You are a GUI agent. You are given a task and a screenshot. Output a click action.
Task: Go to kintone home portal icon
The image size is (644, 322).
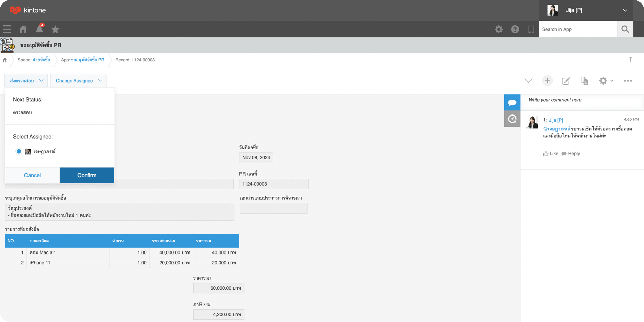pos(23,29)
